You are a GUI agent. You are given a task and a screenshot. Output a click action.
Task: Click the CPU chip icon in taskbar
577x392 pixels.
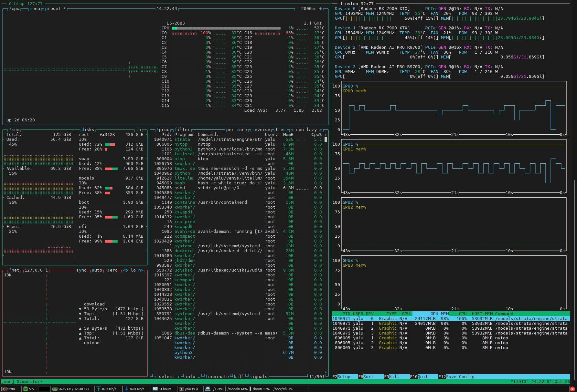[x=25, y=389]
